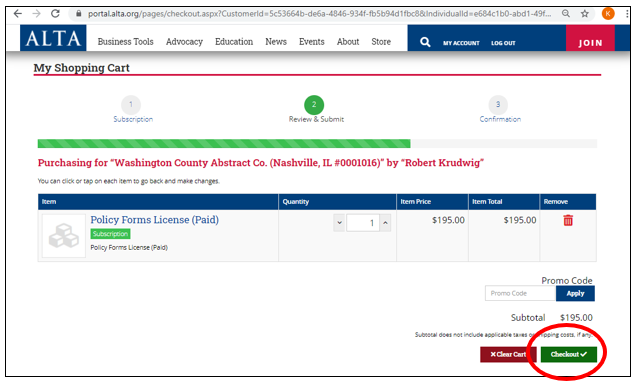Image resolution: width=639 pixels, height=387 pixels.
Task: Click the green striped progress bar
Action: point(224,143)
